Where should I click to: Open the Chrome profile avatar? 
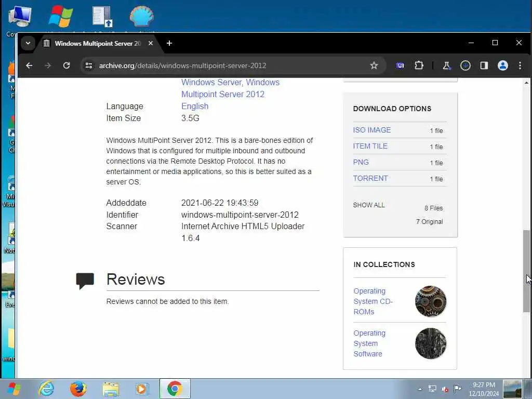click(x=503, y=65)
